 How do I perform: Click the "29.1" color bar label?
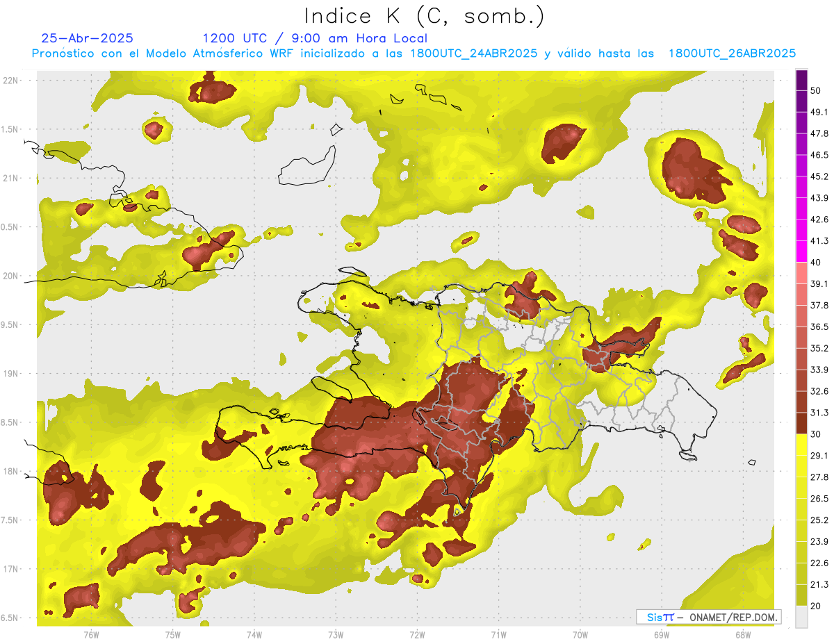[819, 456]
